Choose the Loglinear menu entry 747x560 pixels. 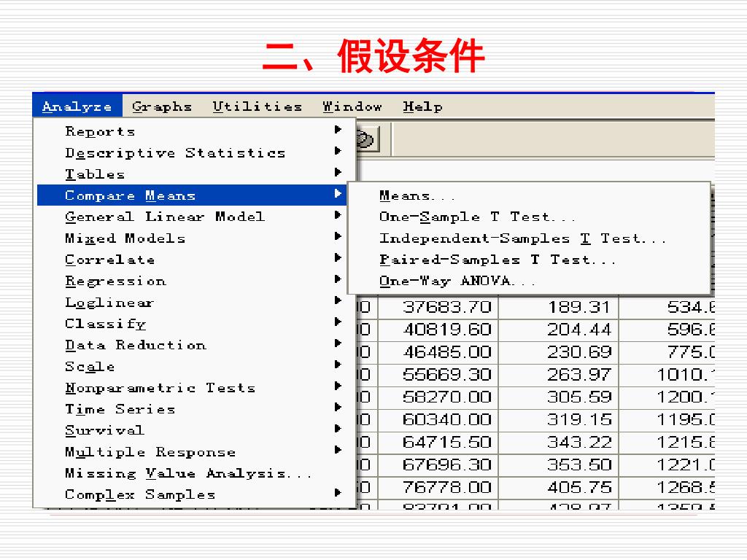(x=190, y=303)
